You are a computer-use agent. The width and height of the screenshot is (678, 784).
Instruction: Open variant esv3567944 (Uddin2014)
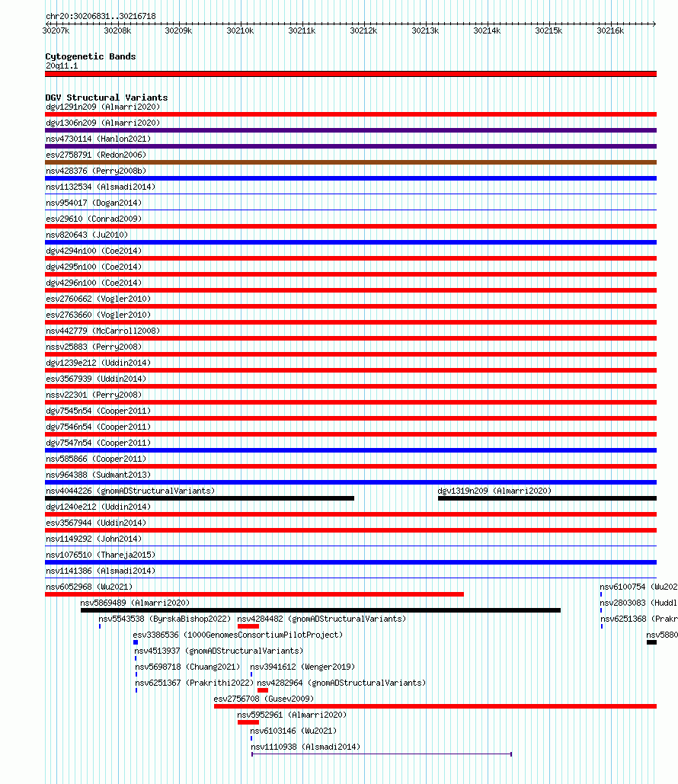pyautogui.click(x=96, y=523)
